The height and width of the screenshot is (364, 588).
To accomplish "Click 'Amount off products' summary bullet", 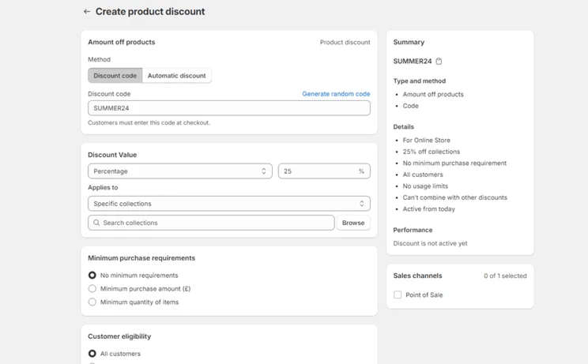I will click(x=433, y=95).
